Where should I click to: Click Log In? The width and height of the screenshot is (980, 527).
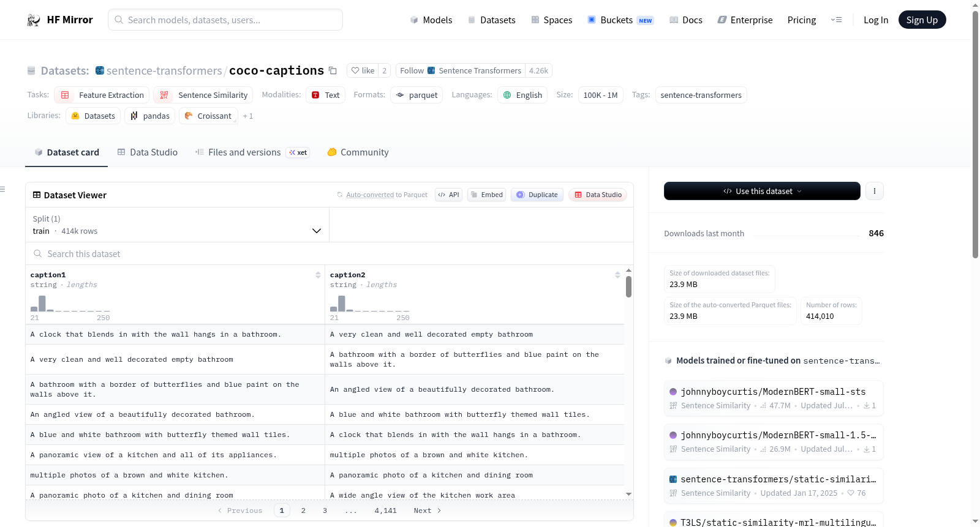coord(876,20)
